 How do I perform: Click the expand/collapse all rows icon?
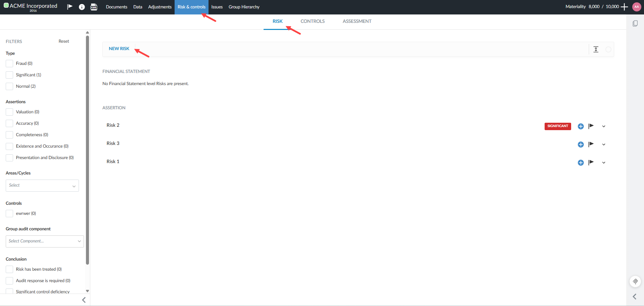pos(596,49)
